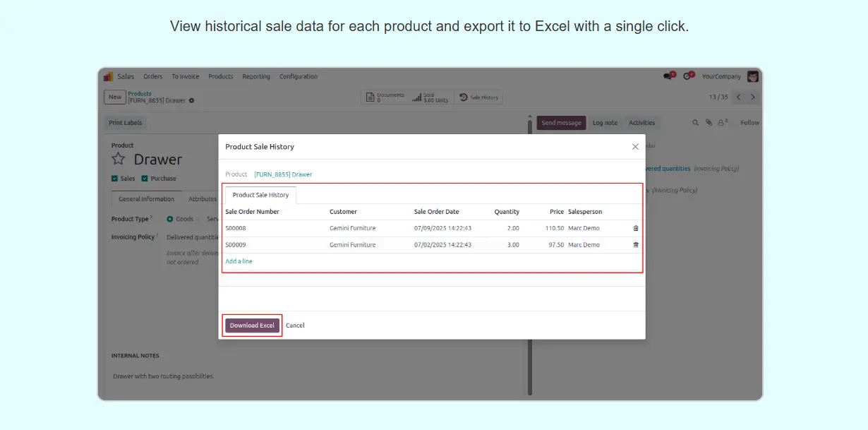Click the Add a line link
868x430 pixels.
(x=239, y=261)
